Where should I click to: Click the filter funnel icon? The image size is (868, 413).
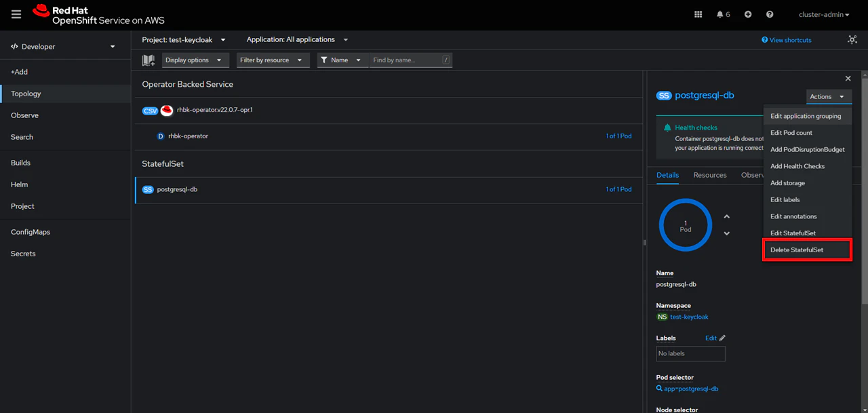[x=324, y=60]
